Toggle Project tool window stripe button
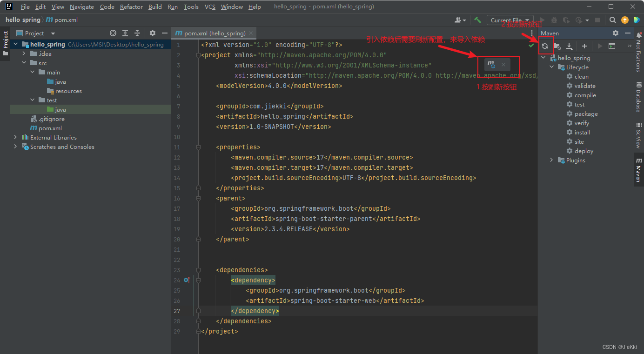Image resolution: width=644 pixels, height=354 pixels. click(x=5, y=43)
